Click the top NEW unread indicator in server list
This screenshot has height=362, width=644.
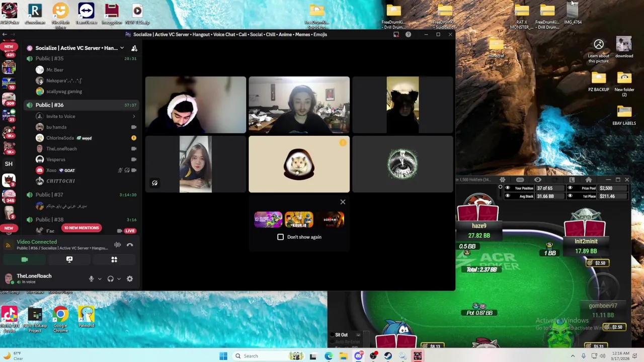pos(9,46)
